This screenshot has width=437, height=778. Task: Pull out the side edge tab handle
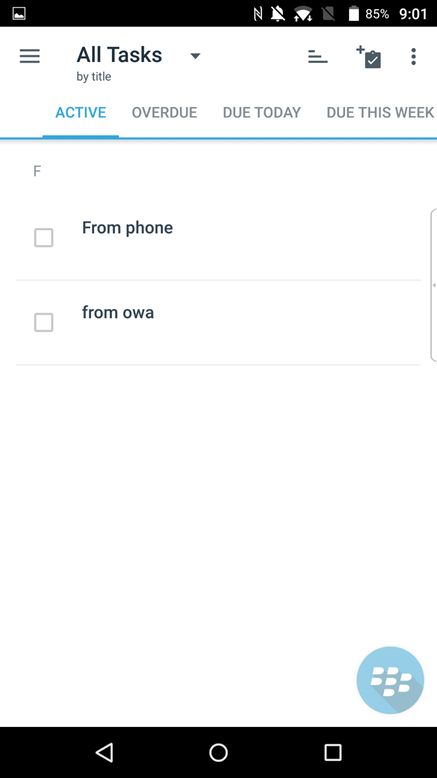click(x=434, y=285)
